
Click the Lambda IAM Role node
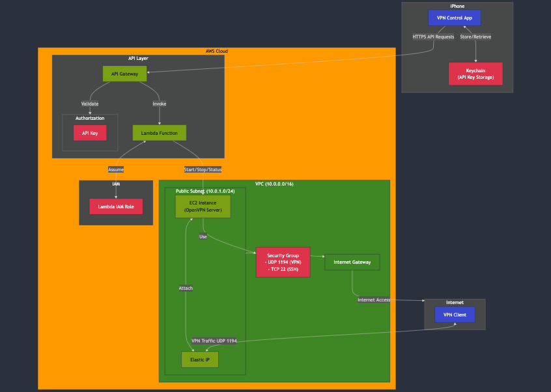(116, 206)
